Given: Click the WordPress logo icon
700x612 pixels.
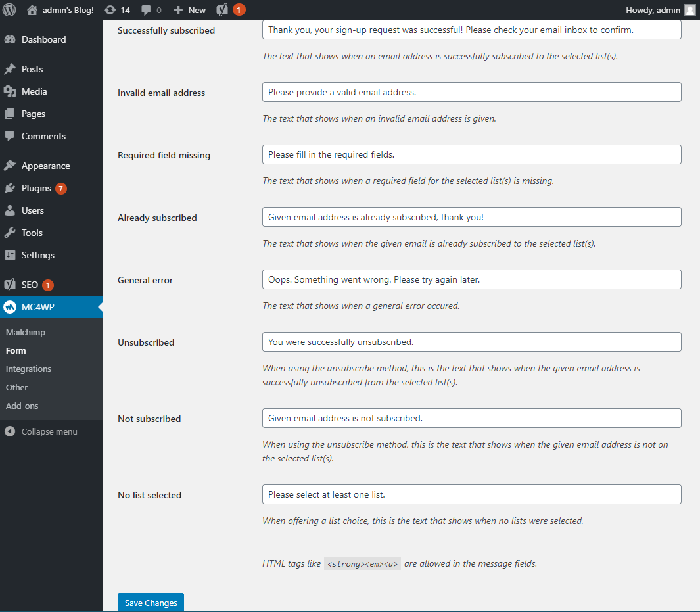Looking at the screenshot, I should pos(9,10).
